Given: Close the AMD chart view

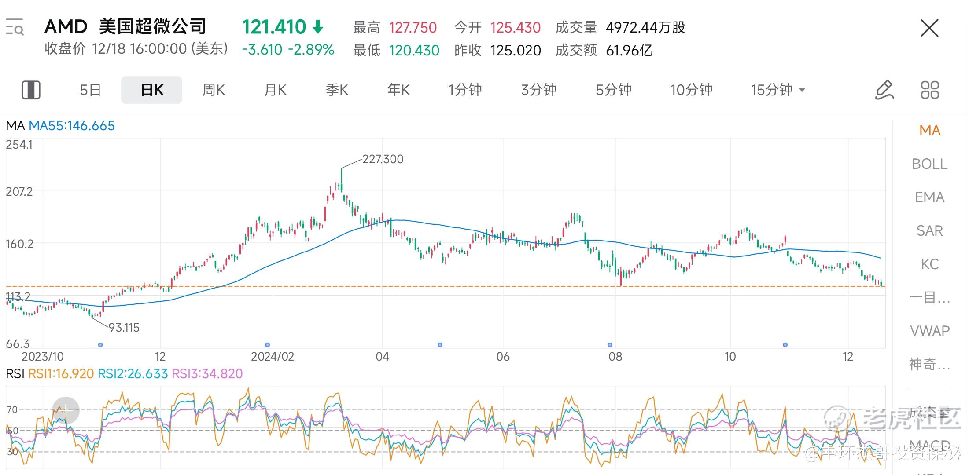Looking at the screenshot, I should click(929, 28).
